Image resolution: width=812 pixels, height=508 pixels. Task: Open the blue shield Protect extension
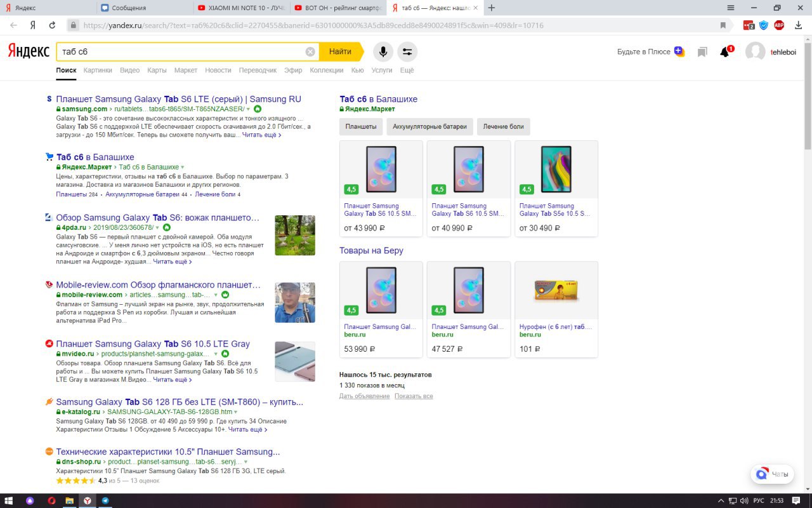pyautogui.click(x=764, y=25)
